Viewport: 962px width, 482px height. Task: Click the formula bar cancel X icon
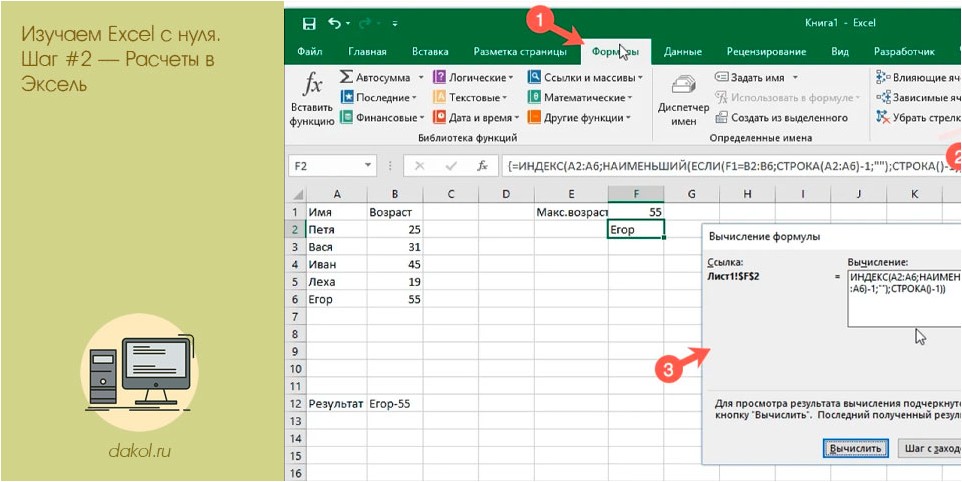coord(420,166)
